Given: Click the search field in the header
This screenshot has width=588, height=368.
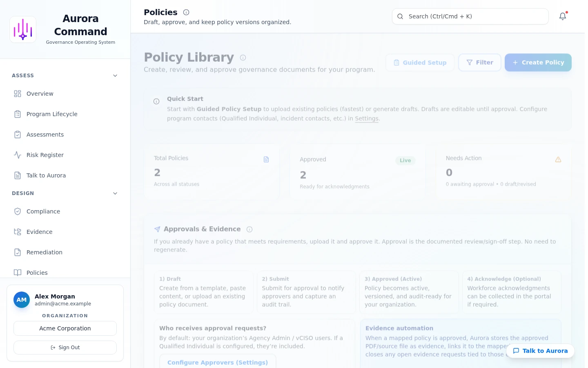Looking at the screenshot, I should pos(470,16).
